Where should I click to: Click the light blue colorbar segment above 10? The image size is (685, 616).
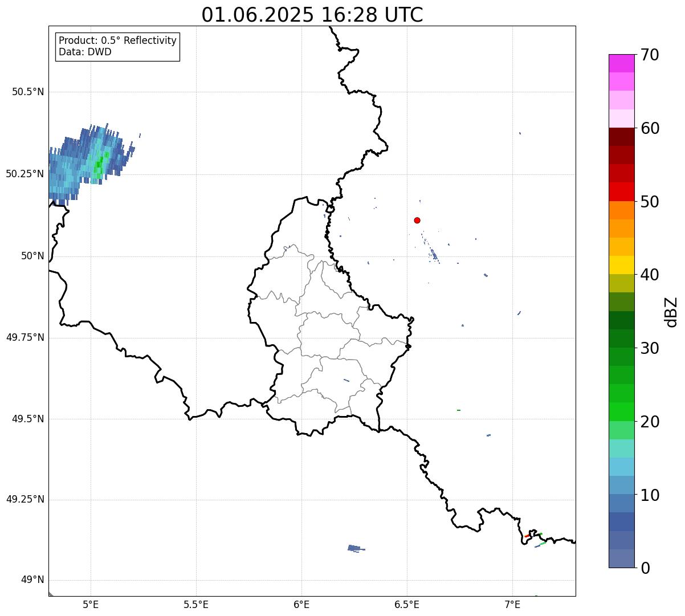coord(621,467)
